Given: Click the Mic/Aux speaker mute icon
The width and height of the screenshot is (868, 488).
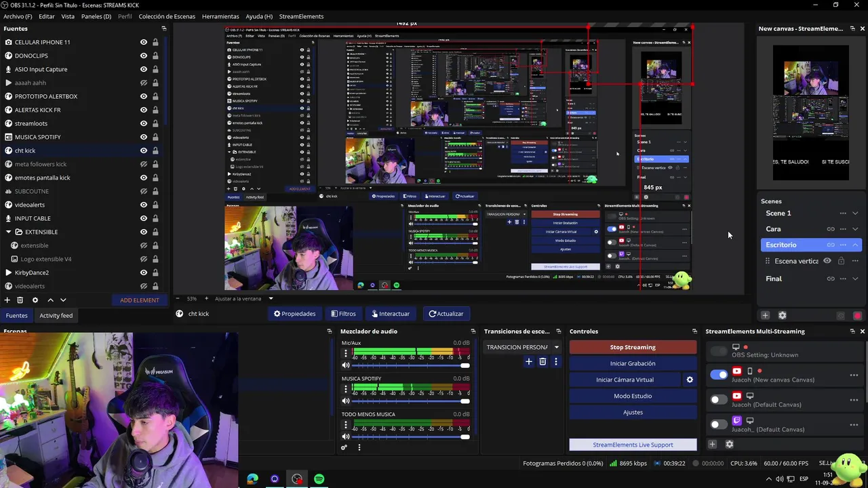Looking at the screenshot, I should click(x=346, y=366).
